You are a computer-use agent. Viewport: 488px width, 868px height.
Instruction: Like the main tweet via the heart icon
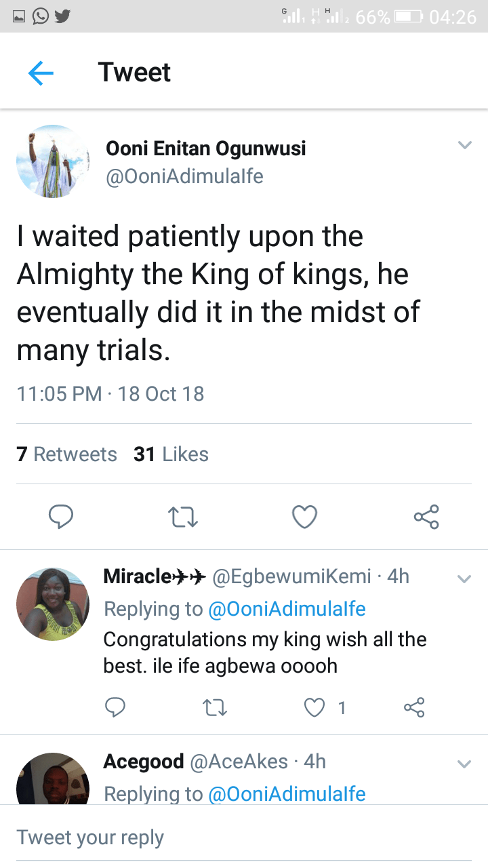(x=304, y=517)
